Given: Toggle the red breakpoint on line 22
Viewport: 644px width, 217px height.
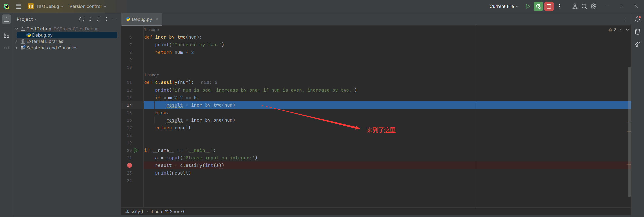Looking at the screenshot, I should tap(129, 165).
